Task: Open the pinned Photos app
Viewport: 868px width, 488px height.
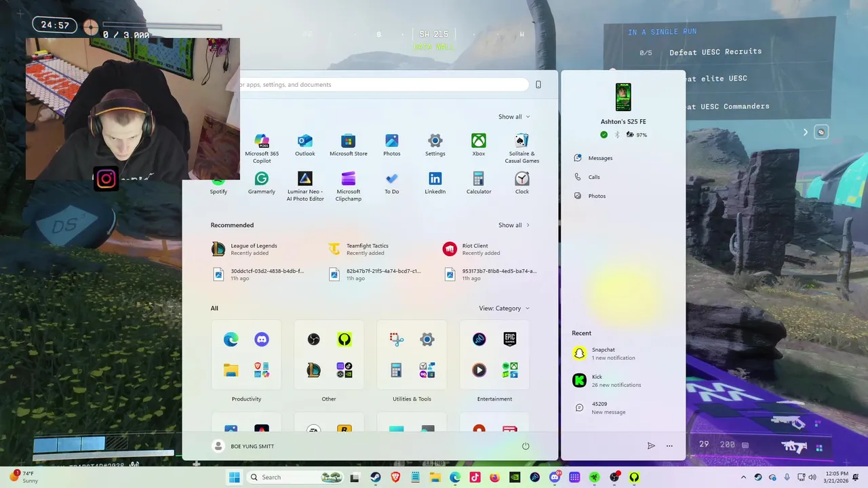Action: [x=392, y=145]
